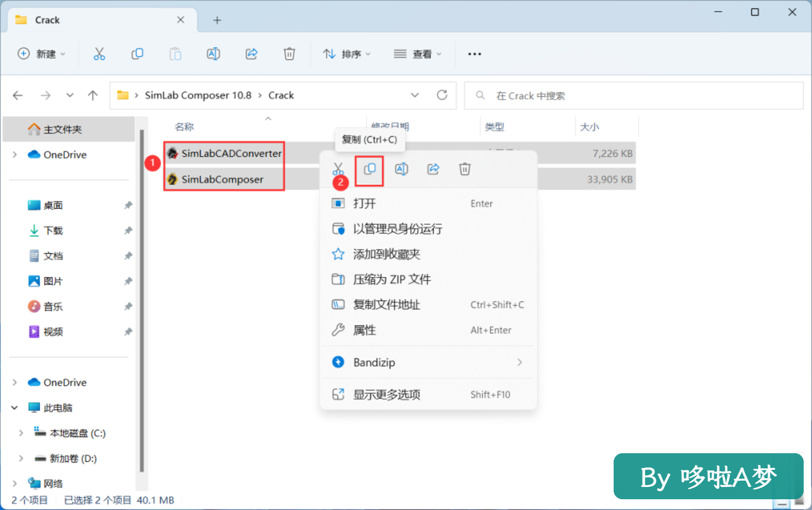This screenshot has width=812, height=510.
Task: Click the breadcrumb folder icon
Action: click(x=122, y=95)
